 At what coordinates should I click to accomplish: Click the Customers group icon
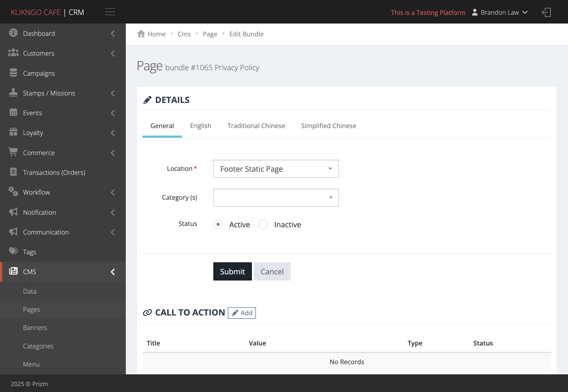pos(13,53)
